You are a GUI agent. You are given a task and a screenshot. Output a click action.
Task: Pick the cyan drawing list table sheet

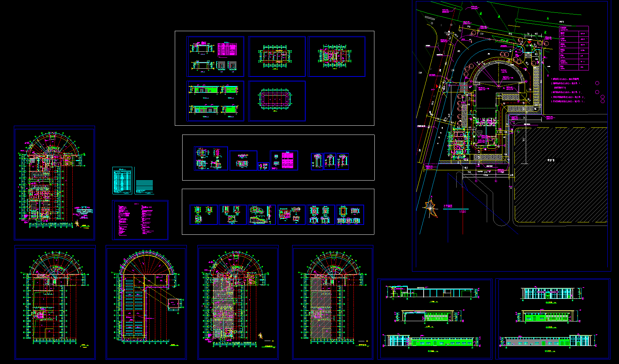point(122,181)
